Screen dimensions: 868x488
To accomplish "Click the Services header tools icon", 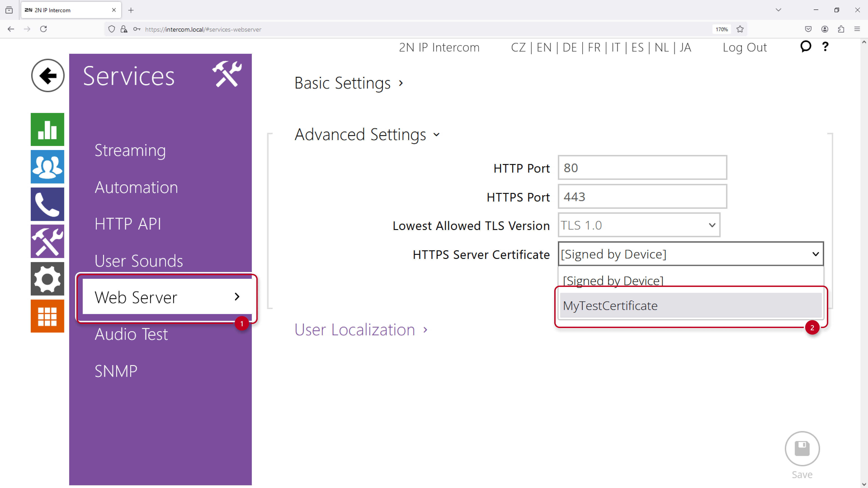I will pyautogui.click(x=227, y=74).
